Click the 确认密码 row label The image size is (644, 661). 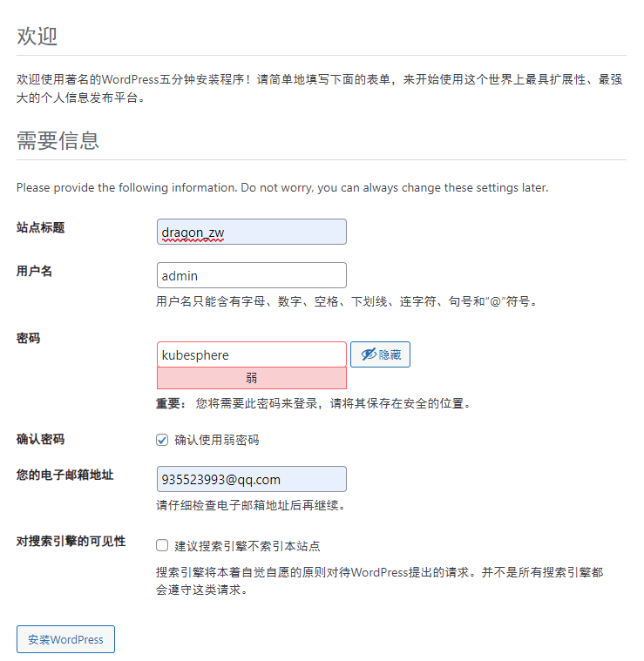(40, 439)
